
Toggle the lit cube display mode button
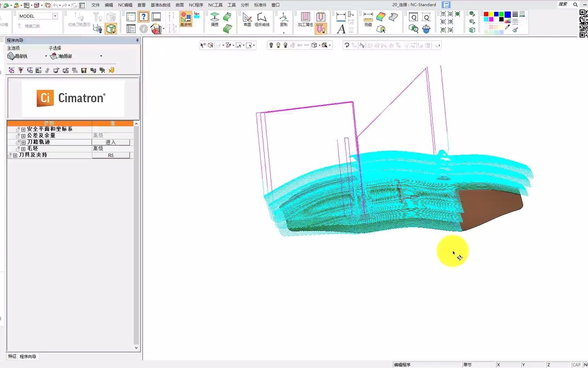pyautogui.click(x=111, y=29)
